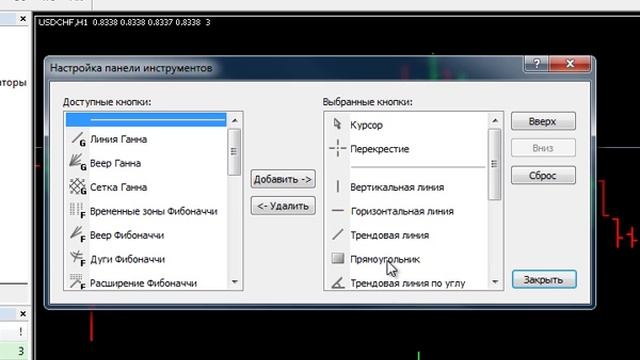Select the Fibonacci Expansion icon
Viewport: 640px width, 360px height.
coord(78,282)
